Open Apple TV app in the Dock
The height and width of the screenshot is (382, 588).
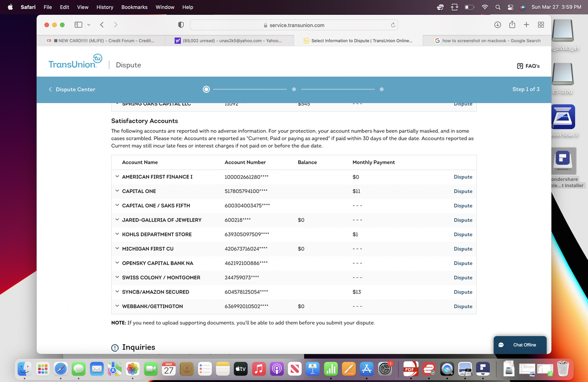point(241,369)
